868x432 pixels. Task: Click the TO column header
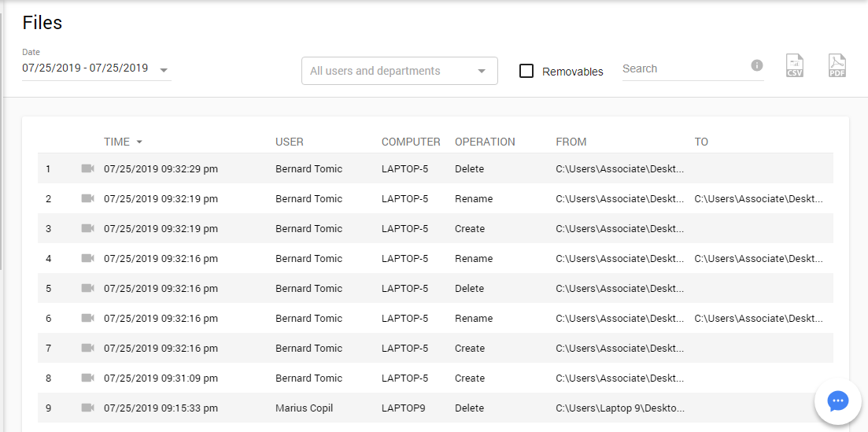tap(701, 142)
